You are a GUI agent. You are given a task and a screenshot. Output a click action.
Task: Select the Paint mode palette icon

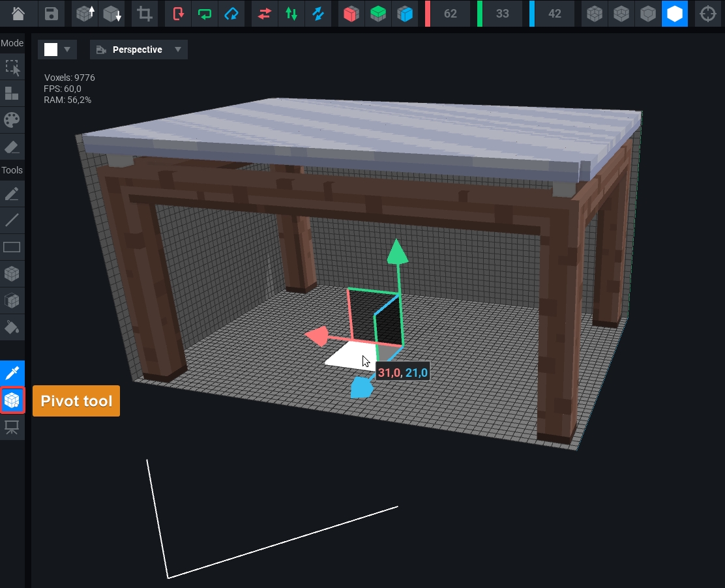(12, 120)
